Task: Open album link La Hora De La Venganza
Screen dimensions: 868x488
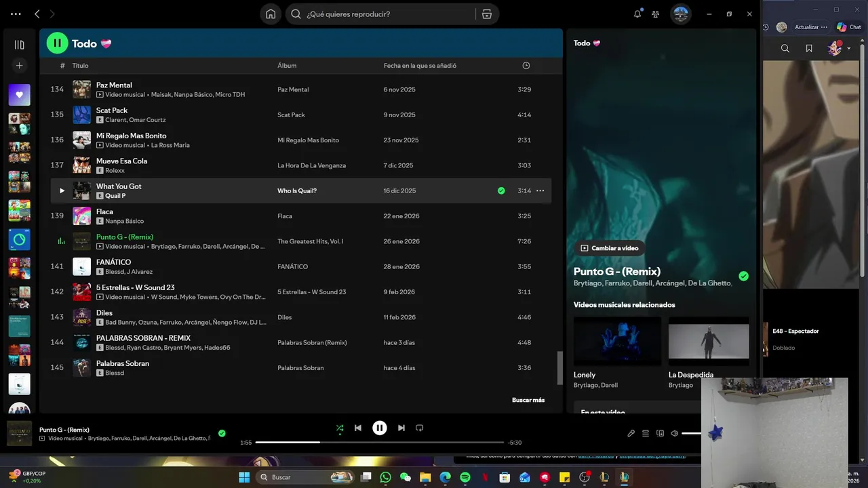Action: pyautogui.click(x=311, y=165)
